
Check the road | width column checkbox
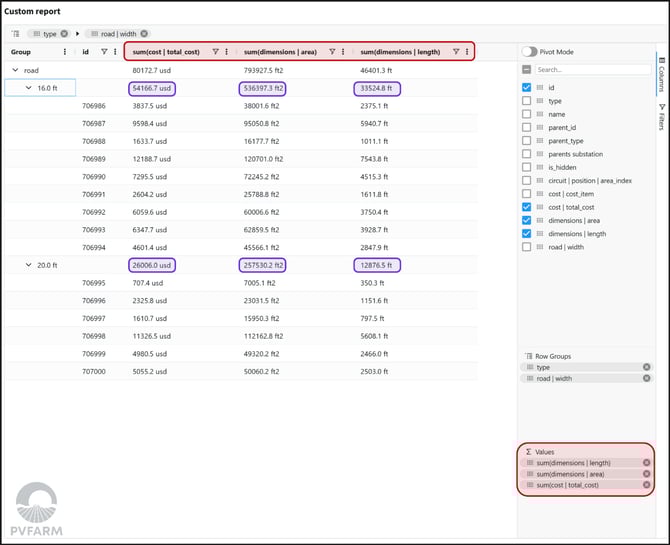527,246
